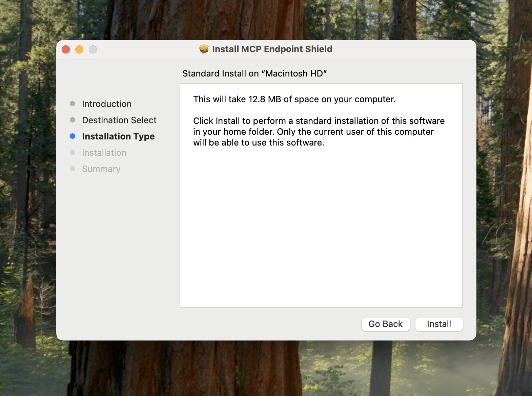Screen dimensions: 532x396
Task: Click the dimmed Summary step label
Action: click(101, 169)
